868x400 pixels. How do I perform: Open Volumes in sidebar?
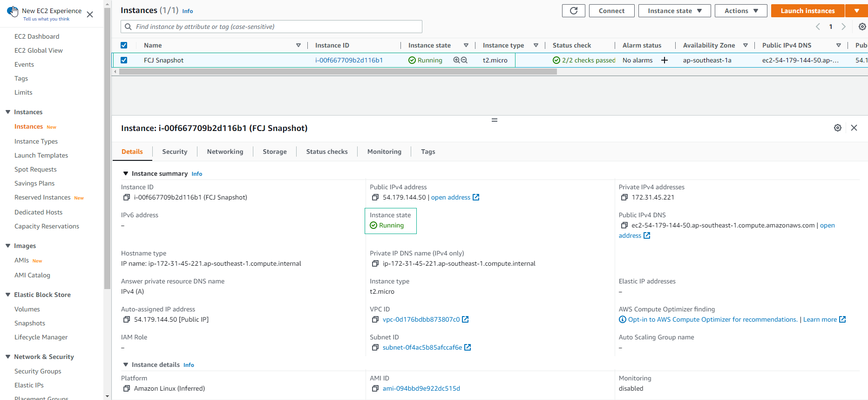27,309
